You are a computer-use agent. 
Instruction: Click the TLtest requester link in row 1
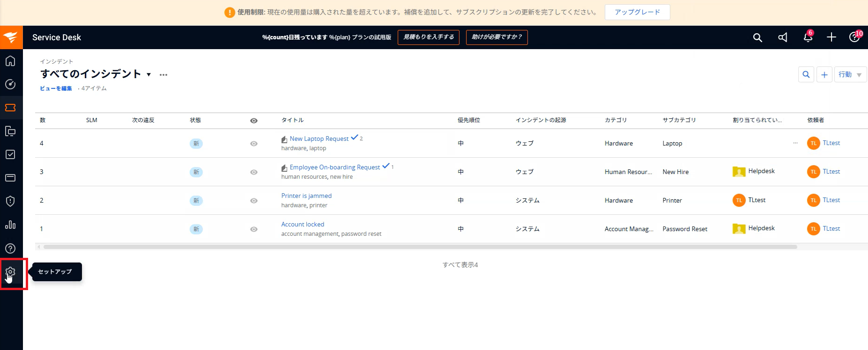point(831,229)
